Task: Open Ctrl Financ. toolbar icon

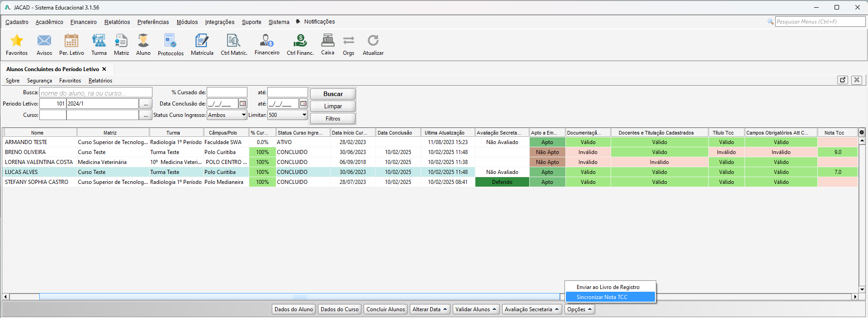Action: (x=300, y=41)
